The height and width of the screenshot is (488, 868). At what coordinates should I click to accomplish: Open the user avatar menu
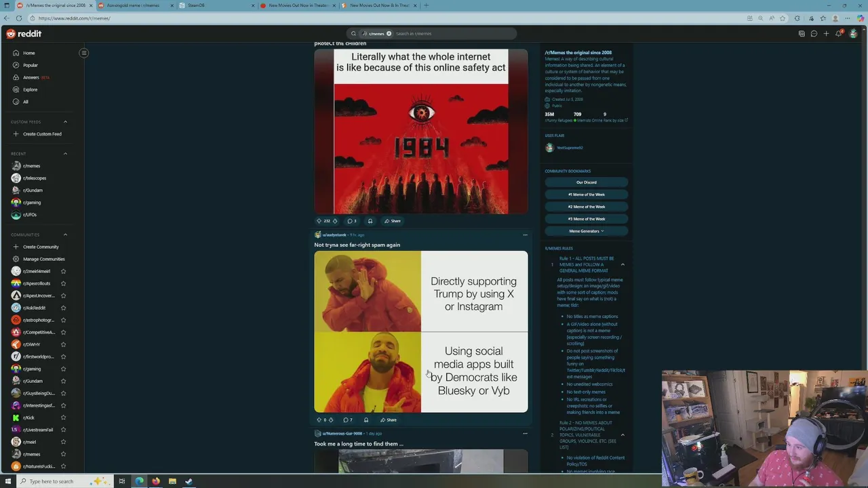853,34
